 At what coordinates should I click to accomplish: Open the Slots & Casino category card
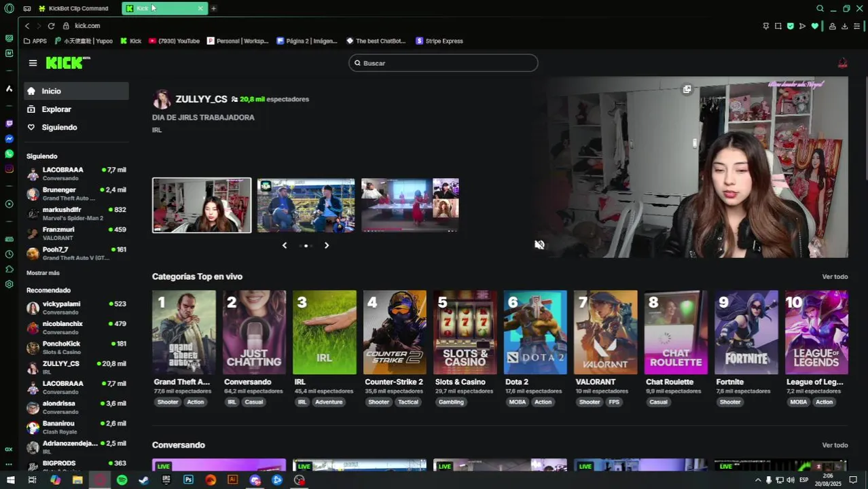click(465, 333)
